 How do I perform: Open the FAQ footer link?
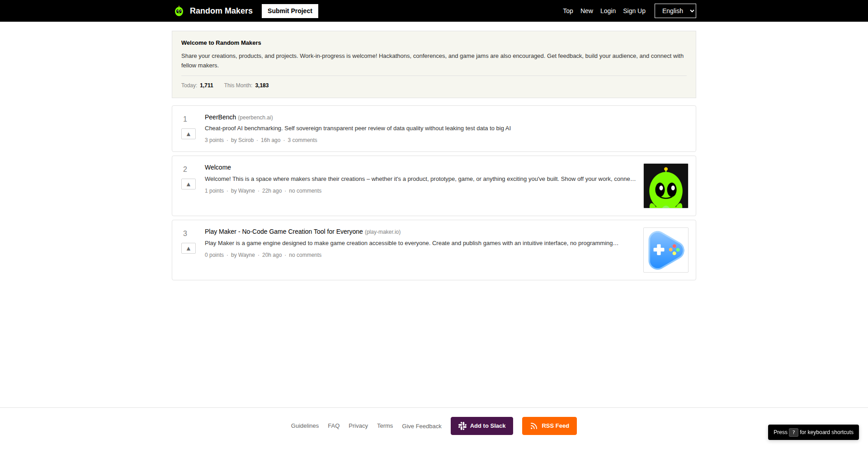(334, 426)
